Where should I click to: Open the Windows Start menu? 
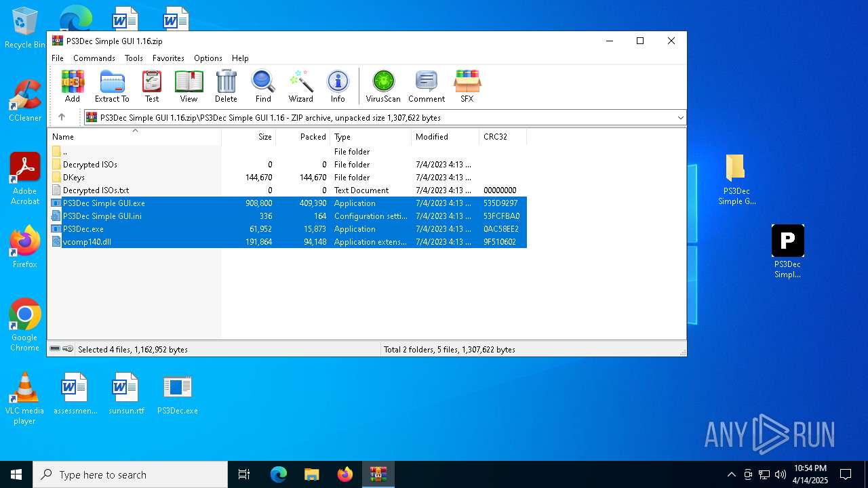coord(16,474)
